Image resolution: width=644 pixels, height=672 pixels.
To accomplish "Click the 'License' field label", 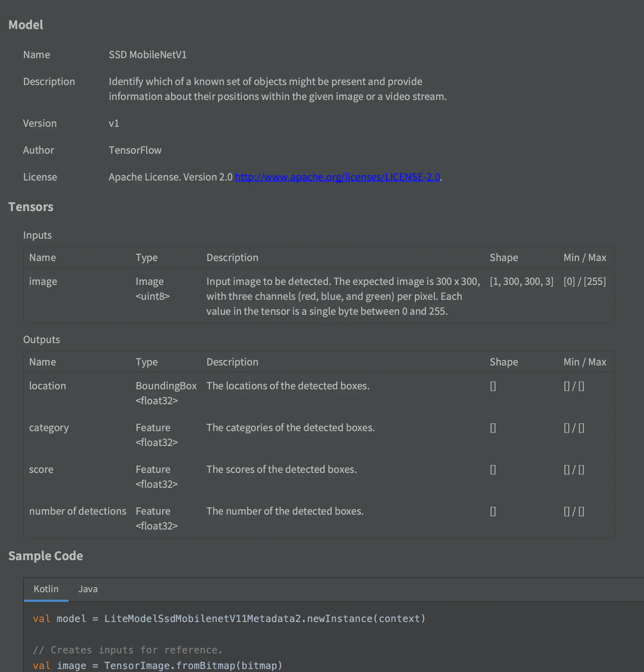I will point(40,177).
